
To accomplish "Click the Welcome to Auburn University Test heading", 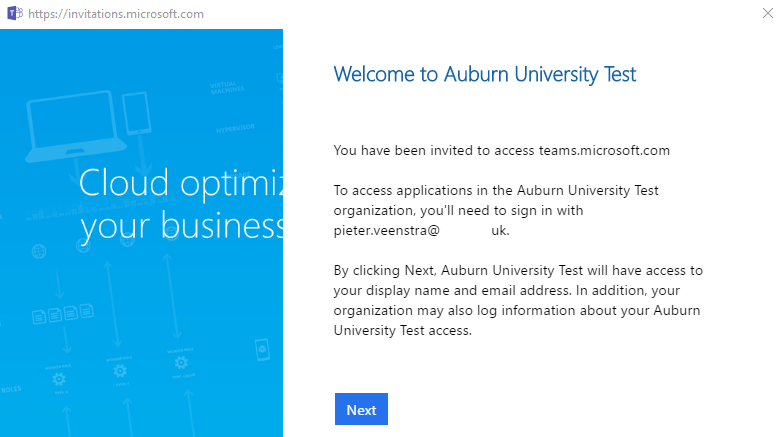I will 485,74.
